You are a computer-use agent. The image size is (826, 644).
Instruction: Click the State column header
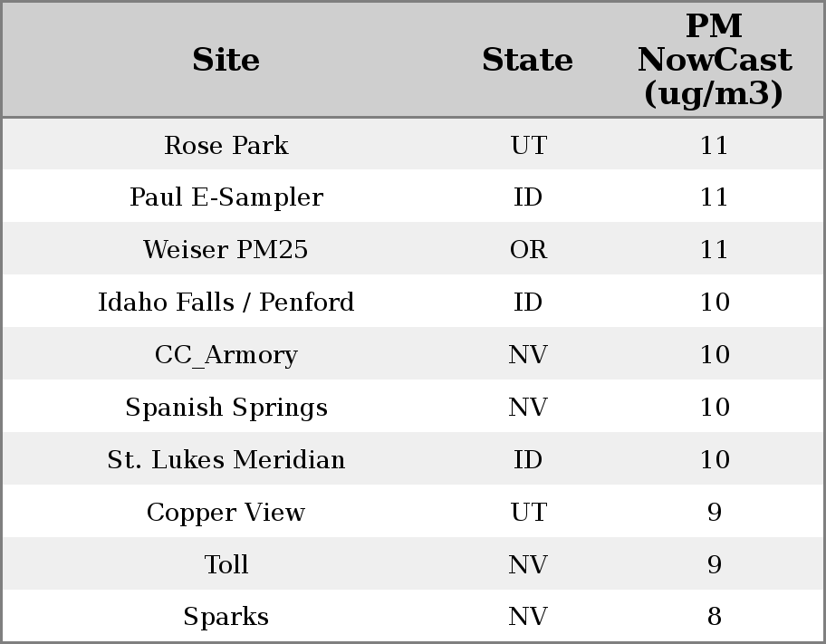(527, 60)
